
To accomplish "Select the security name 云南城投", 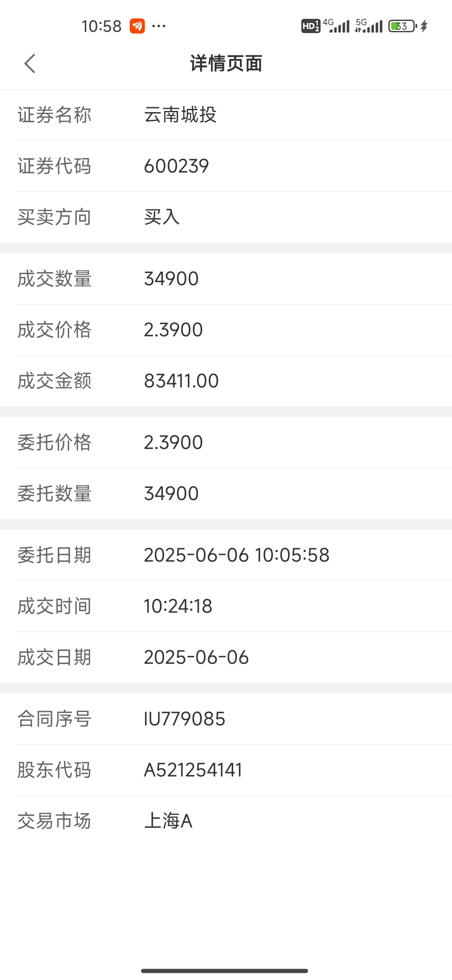I will tap(180, 115).
